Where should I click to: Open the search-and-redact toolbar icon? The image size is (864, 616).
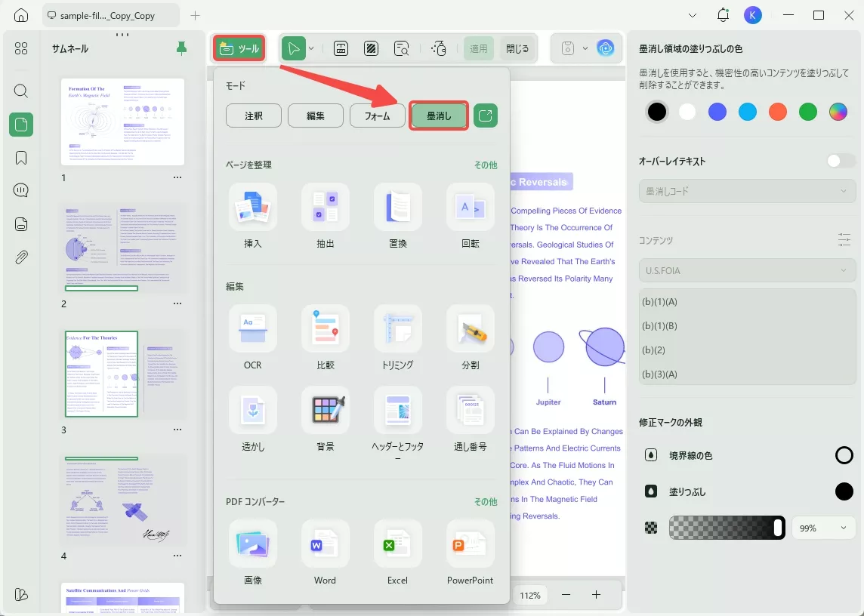tap(402, 48)
